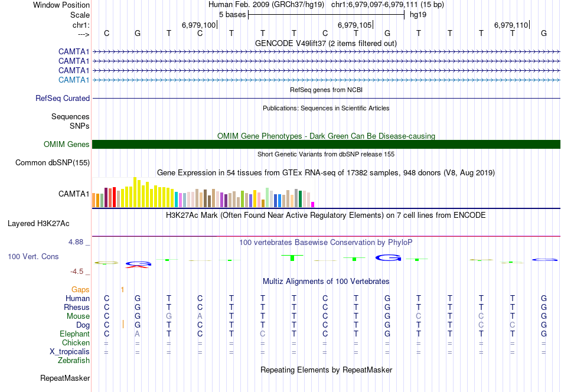Click the 6,979,110 ruler position label

pyautogui.click(x=511, y=25)
